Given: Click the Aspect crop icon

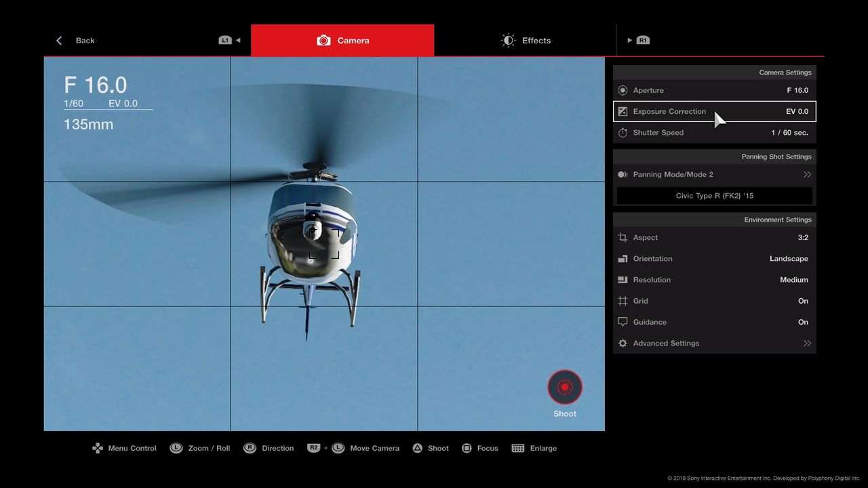Looking at the screenshot, I should click(623, 238).
